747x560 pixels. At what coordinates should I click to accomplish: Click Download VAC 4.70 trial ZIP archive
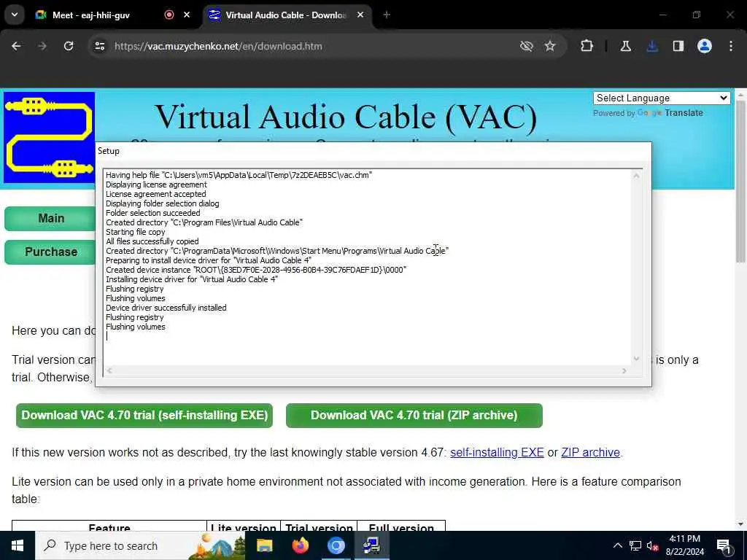tap(414, 415)
